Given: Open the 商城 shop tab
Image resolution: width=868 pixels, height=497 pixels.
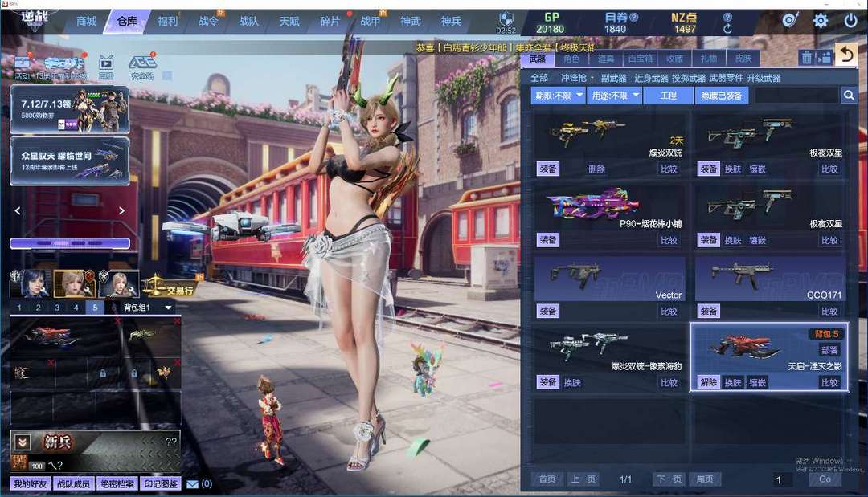Looking at the screenshot, I should click(86, 21).
